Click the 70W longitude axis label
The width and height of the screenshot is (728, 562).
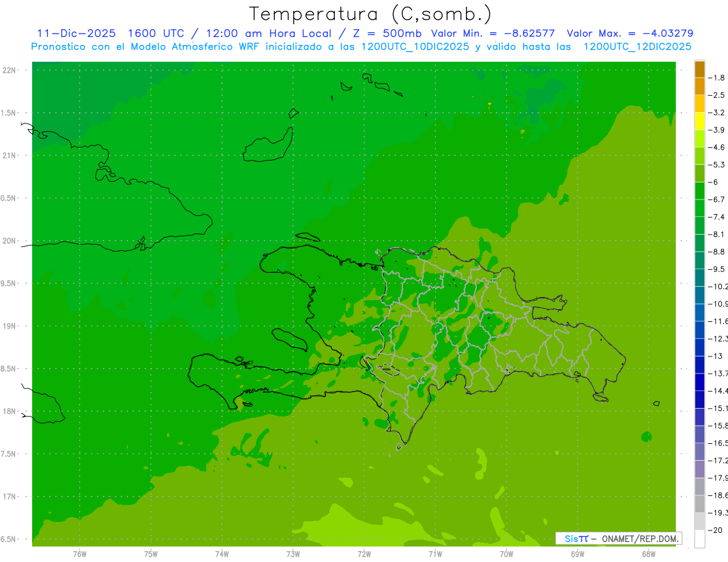click(507, 554)
